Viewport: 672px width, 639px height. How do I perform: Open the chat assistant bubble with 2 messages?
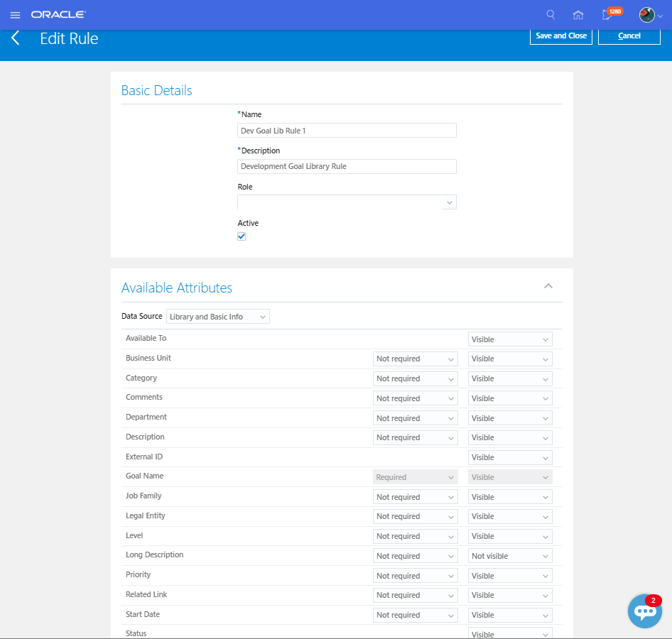[x=644, y=611]
